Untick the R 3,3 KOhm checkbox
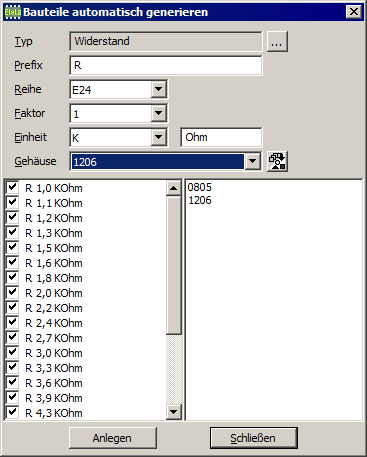Image resolution: width=367 pixels, height=457 pixels. pyautogui.click(x=12, y=367)
